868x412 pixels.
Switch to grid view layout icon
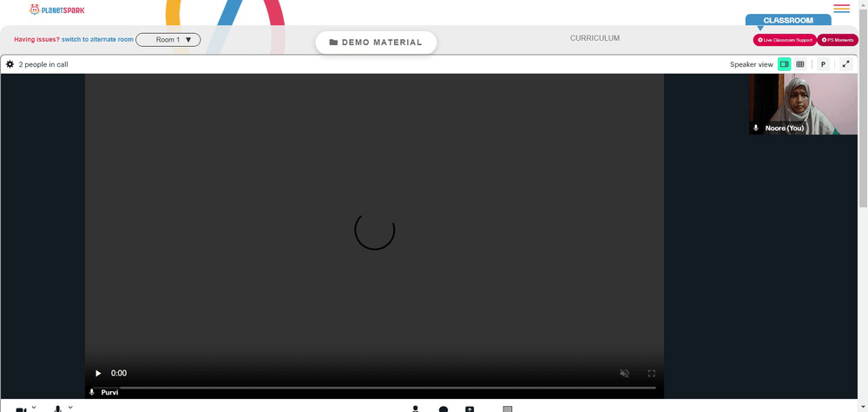(x=800, y=64)
